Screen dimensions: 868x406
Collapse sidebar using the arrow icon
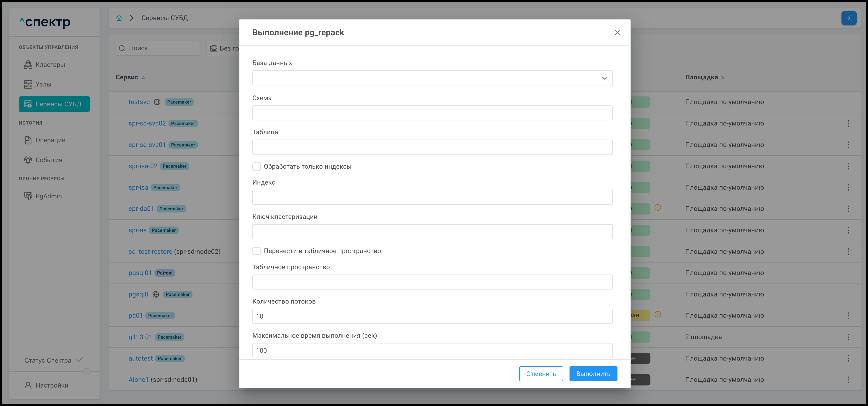[87, 371]
